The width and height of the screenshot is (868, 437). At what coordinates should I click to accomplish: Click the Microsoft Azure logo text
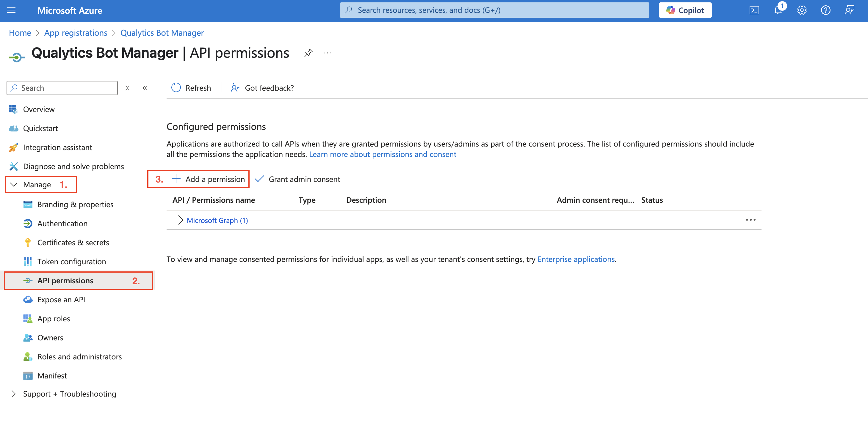pyautogui.click(x=69, y=10)
